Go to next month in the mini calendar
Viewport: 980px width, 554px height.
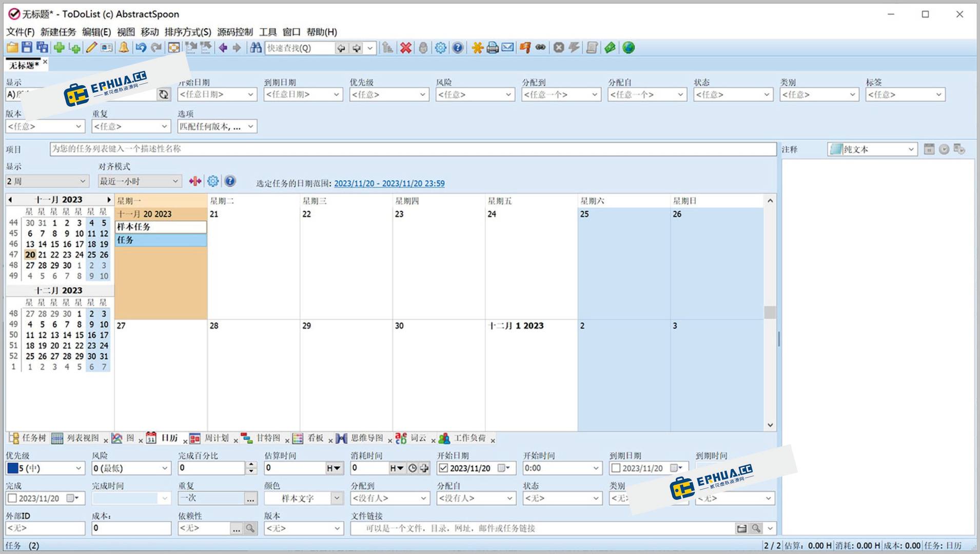tap(109, 200)
